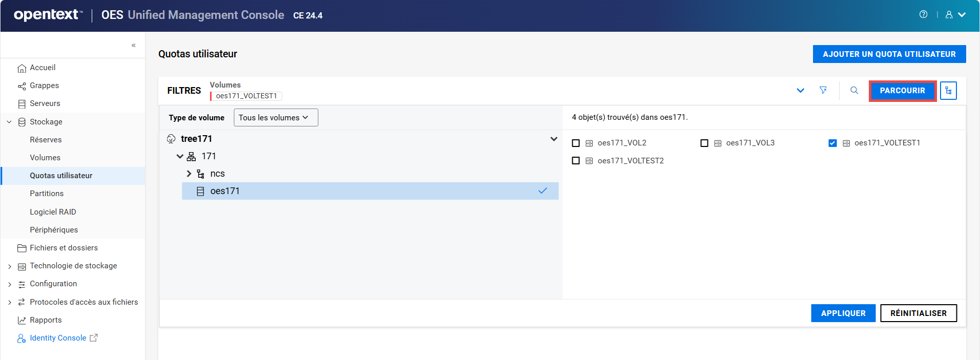This screenshot has height=360, width=980.
Task: Check the oes171_VOL3 checkbox
Action: pos(704,143)
